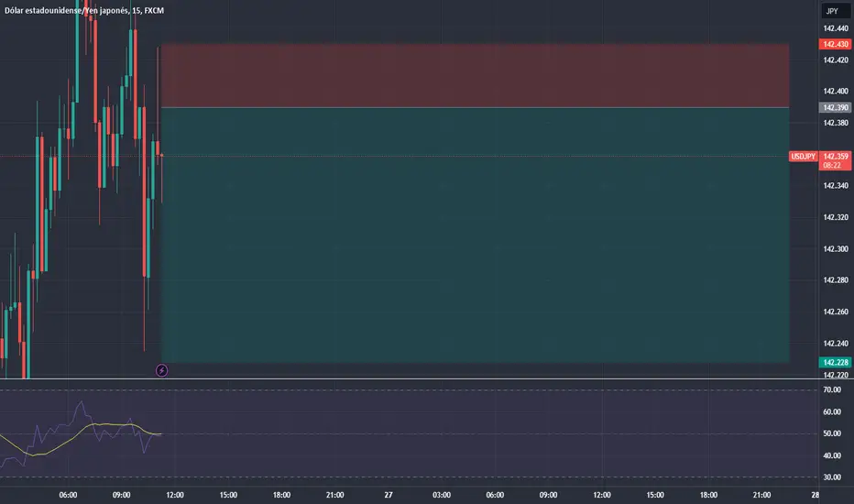This screenshot has width=854, height=504.
Task: Click the countdown timer 08:22
Action: tap(832, 165)
